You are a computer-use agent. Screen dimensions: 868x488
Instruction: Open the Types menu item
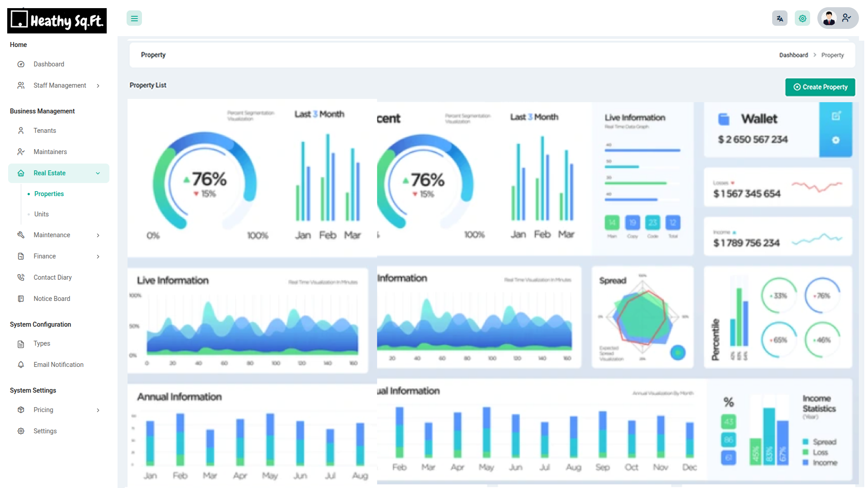tap(42, 343)
